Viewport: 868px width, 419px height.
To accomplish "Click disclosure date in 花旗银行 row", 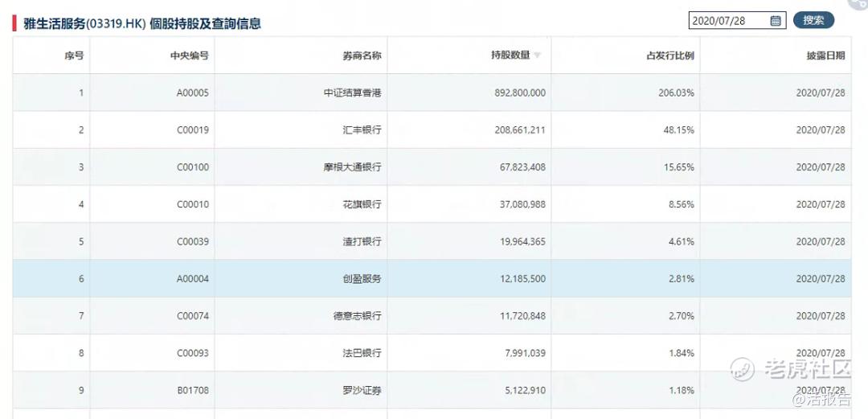I will click(821, 204).
